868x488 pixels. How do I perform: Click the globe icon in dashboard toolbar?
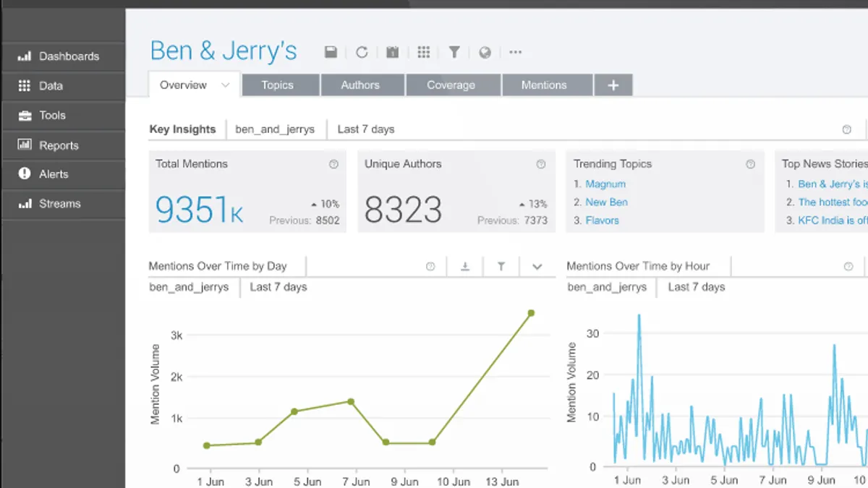coord(485,52)
